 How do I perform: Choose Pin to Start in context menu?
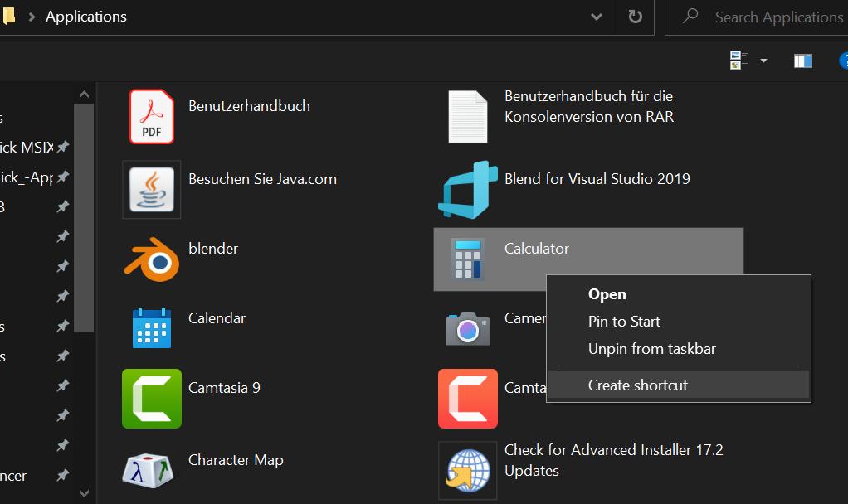678,322
